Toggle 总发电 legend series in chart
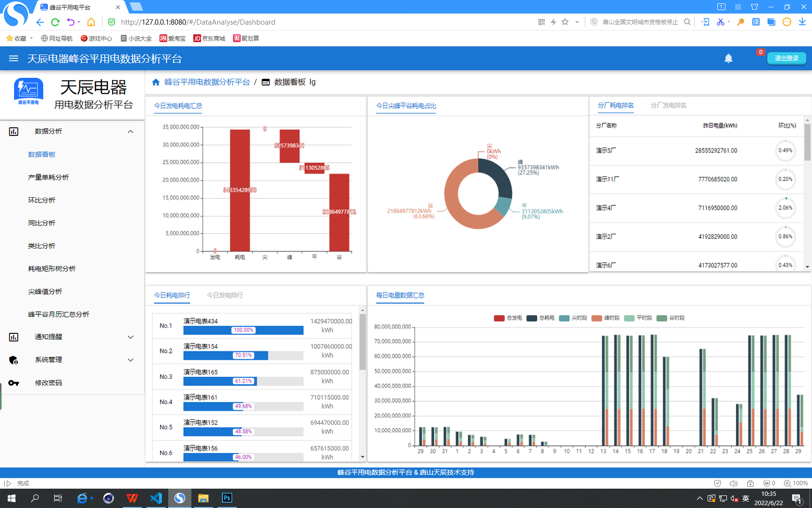Viewport: 812px width, 508px height. coord(507,318)
